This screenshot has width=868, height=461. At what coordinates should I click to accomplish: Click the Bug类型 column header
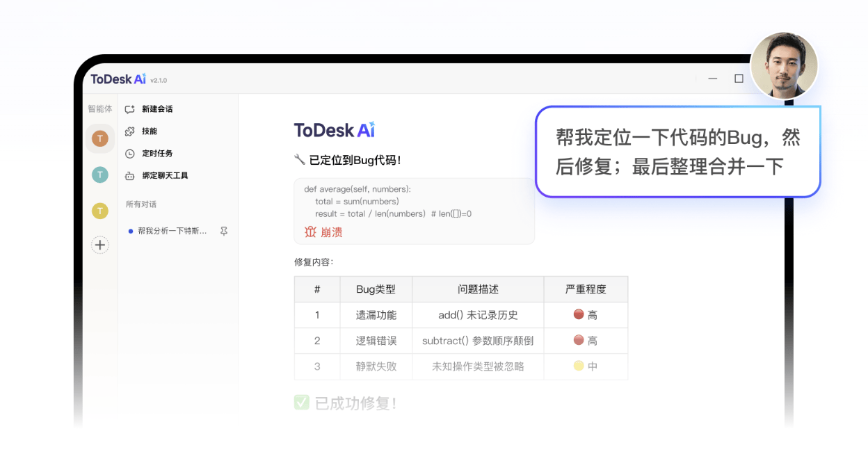(x=376, y=289)
